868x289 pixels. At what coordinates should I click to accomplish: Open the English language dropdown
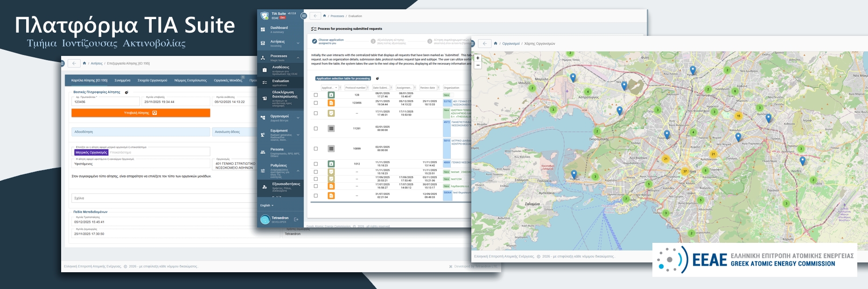pos(267,206)
